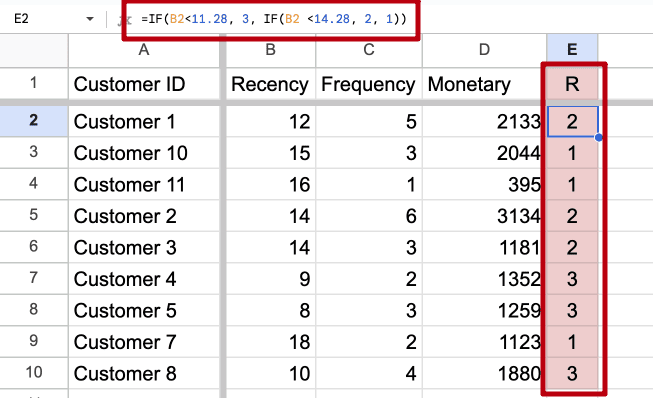Click R score cell for Customer 7

point(572,342)
